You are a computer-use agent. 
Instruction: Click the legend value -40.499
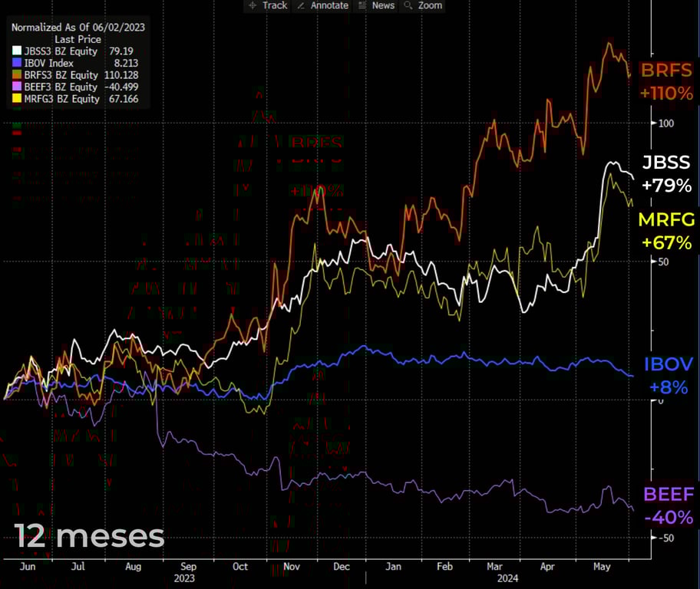tap(121, 87)
